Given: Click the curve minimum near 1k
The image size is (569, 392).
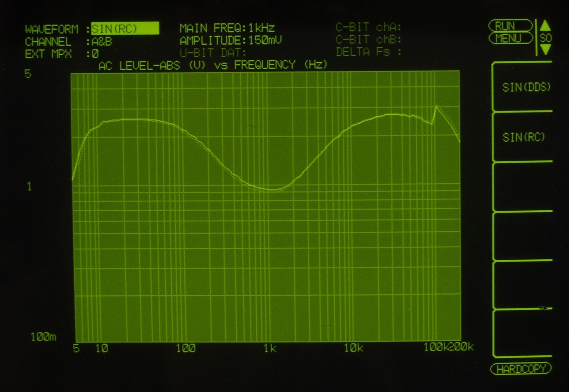Looking at the screenshot, I should [273, 190].
